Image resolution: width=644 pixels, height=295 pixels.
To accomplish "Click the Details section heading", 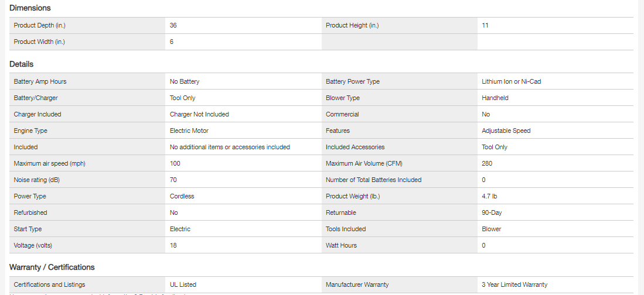I will [21, 64].
